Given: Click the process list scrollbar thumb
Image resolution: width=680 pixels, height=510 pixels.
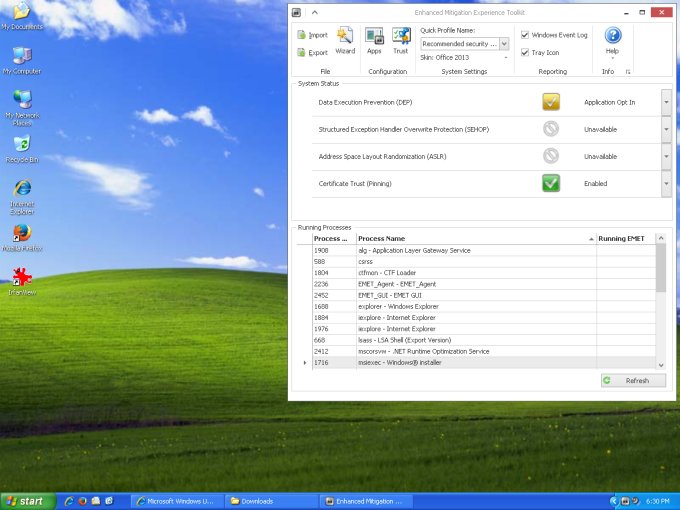Looking at the screenshot, I should 661,268.
